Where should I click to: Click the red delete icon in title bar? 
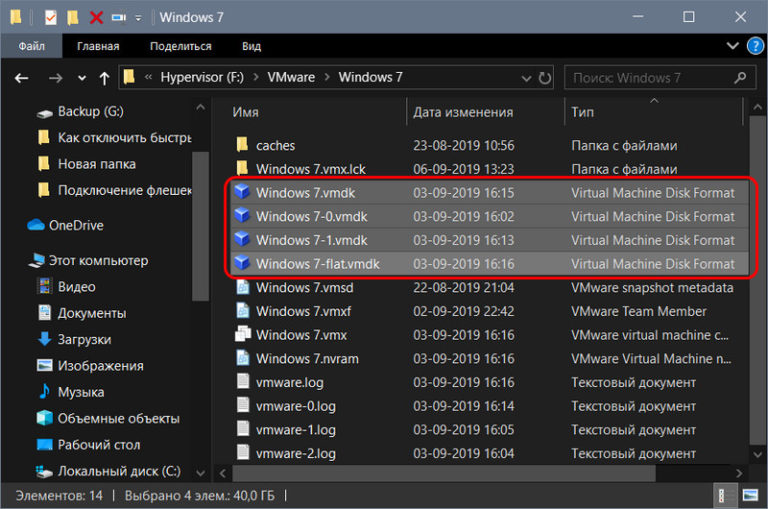click(96, 18)
